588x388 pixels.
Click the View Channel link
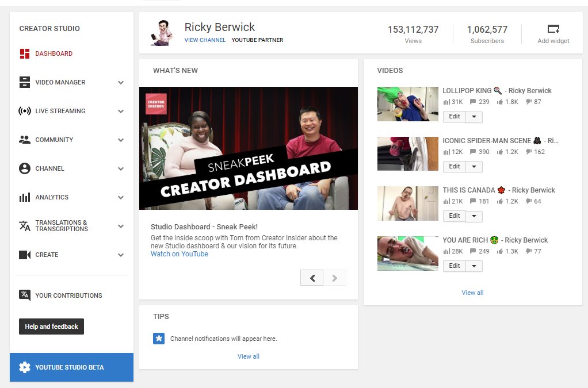(205, 40)
